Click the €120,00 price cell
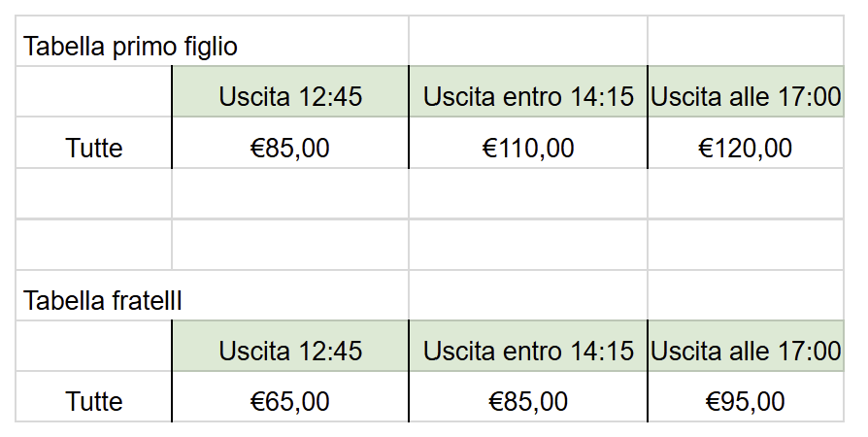The height and width of the screenshot is (437, 868). [x=745, y=148]
